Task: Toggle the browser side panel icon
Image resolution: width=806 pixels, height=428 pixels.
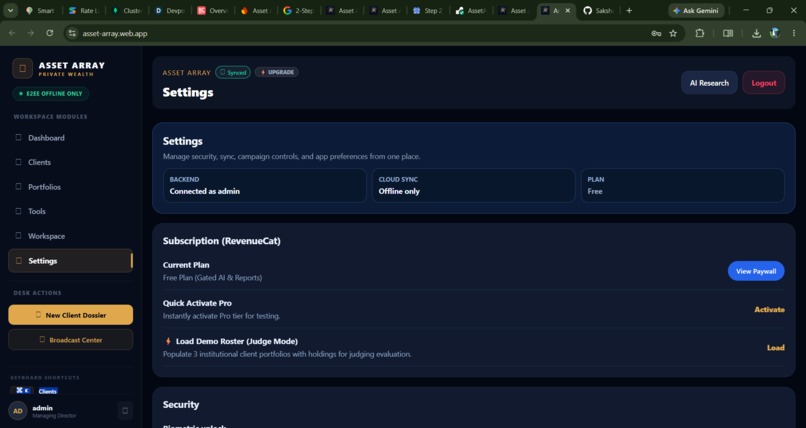Action: [x=728, y=33]
